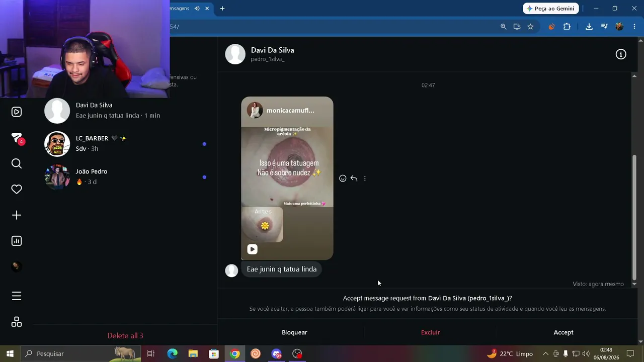Open File Explorer from taskbar
Screen dimensions: 644x362
click(193, 353)
